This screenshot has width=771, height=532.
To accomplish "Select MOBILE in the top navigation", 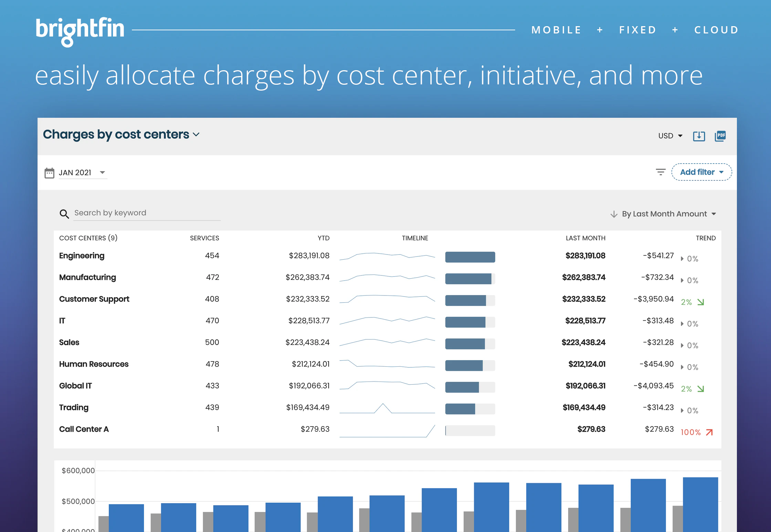I will click(556, 30).
